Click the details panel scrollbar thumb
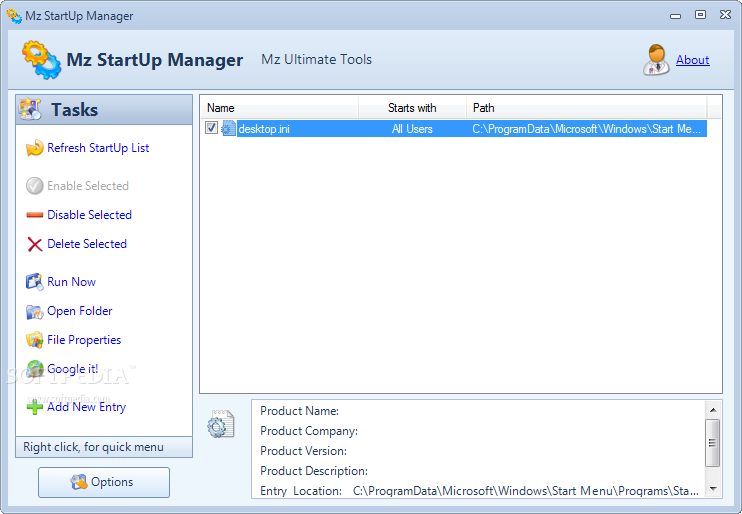742x514 pixels. click(x=713, y=443)
